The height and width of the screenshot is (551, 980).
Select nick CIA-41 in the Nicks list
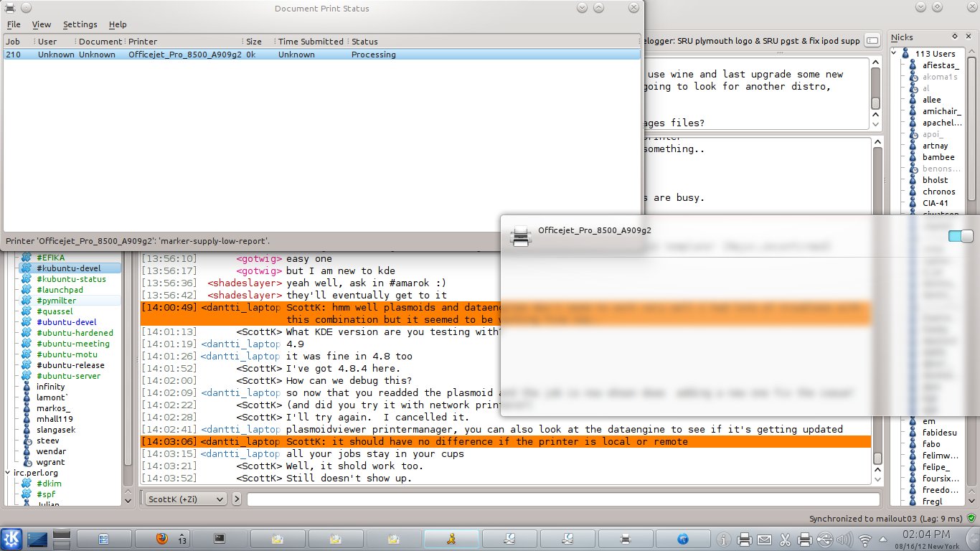click(935, 203)
